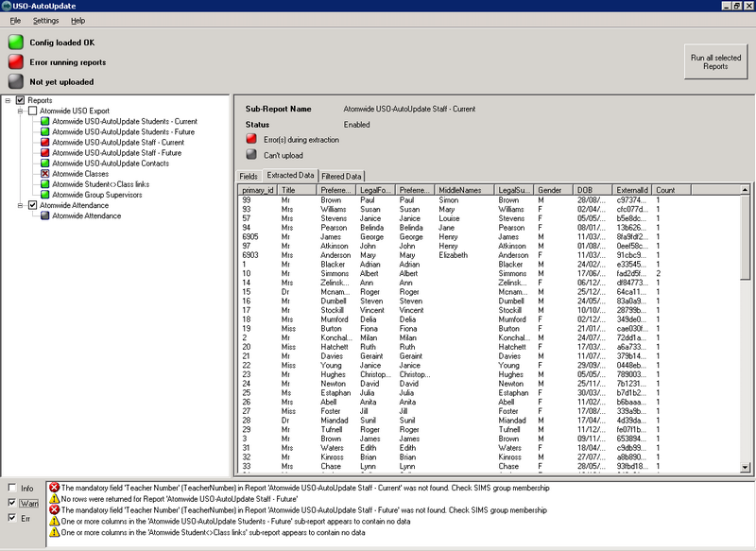
Task: Click green icon for Atomwide Group Supervisors
Action: (x=44, y=195)
